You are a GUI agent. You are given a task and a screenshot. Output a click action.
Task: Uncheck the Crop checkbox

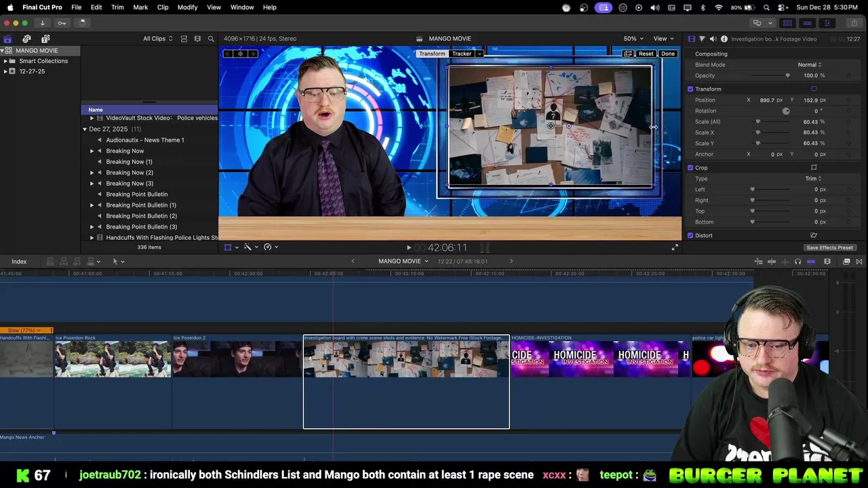tap(690, 167)
